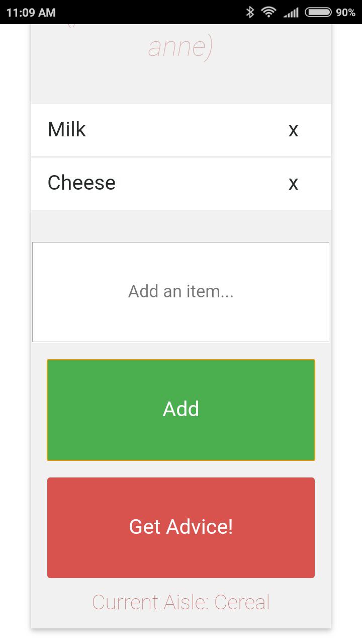The height and width of the screenshot is (644, 362).
Task: Tap the battery icon in status bar
Action: click(318, 12)
